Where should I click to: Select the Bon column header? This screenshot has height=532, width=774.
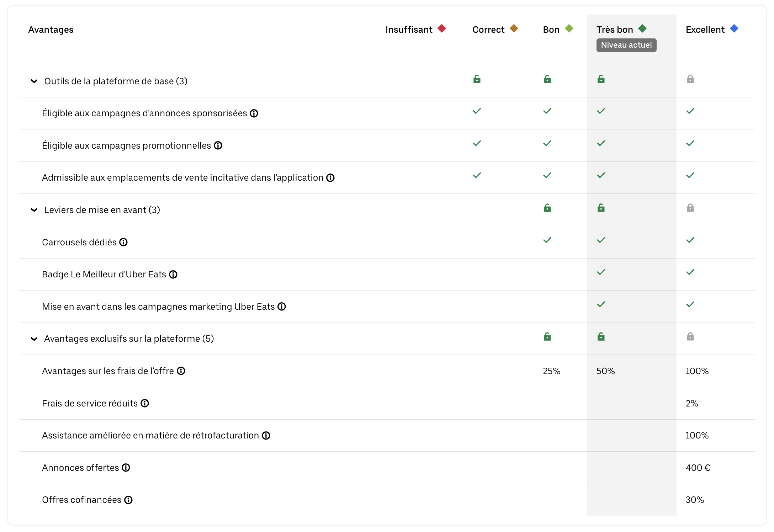point(551,30)
